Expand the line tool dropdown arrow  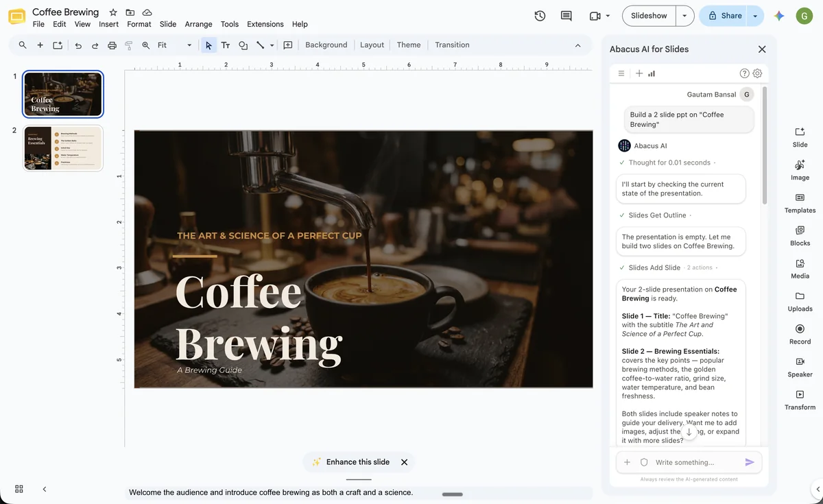(272, 45)
